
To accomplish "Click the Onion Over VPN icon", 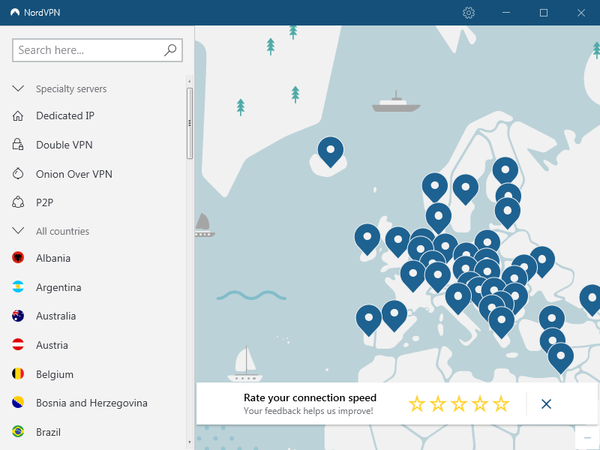I will (x=18, y=173).
